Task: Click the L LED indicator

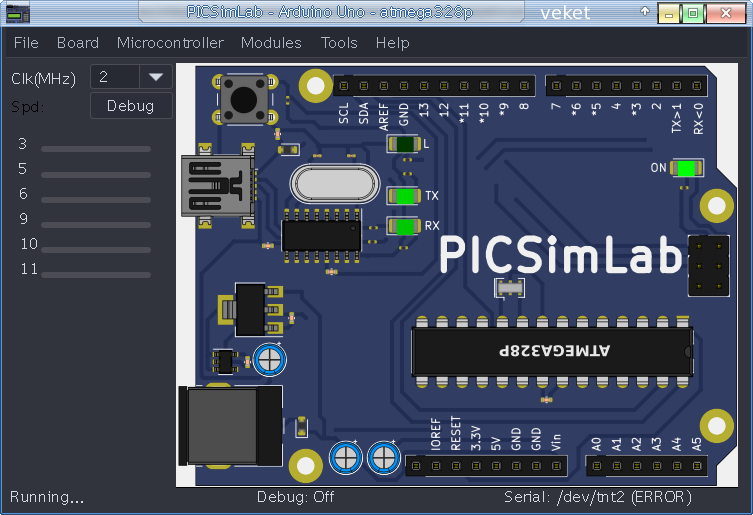Action: click(404, 144)
